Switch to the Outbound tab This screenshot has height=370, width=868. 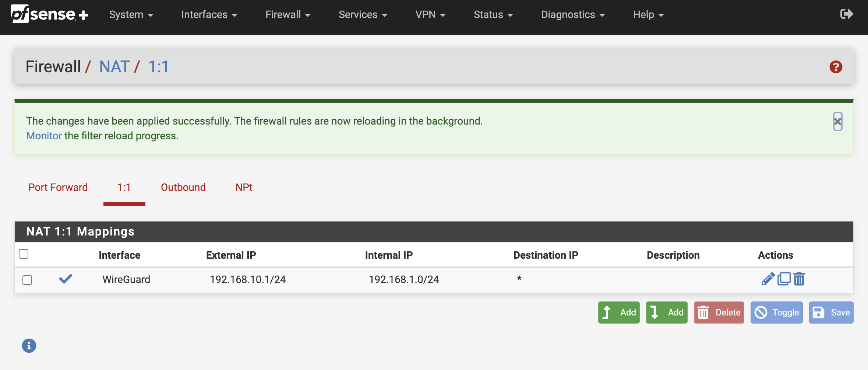pyautogui.click(x=183, y=187)
